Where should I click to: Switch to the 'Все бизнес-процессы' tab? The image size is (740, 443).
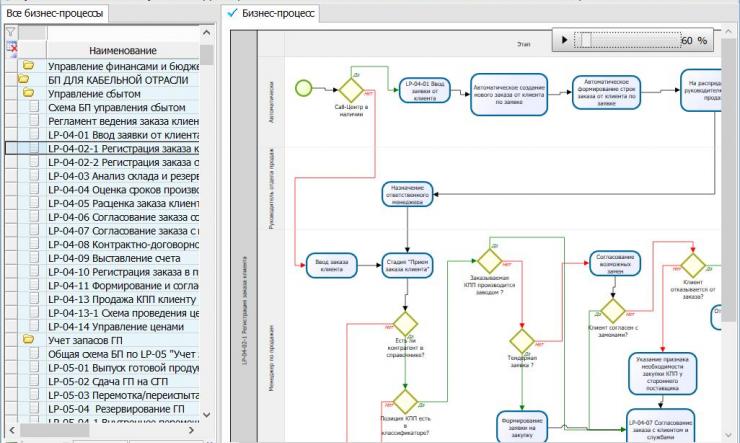pyautogui.click(x=54, y=13)
